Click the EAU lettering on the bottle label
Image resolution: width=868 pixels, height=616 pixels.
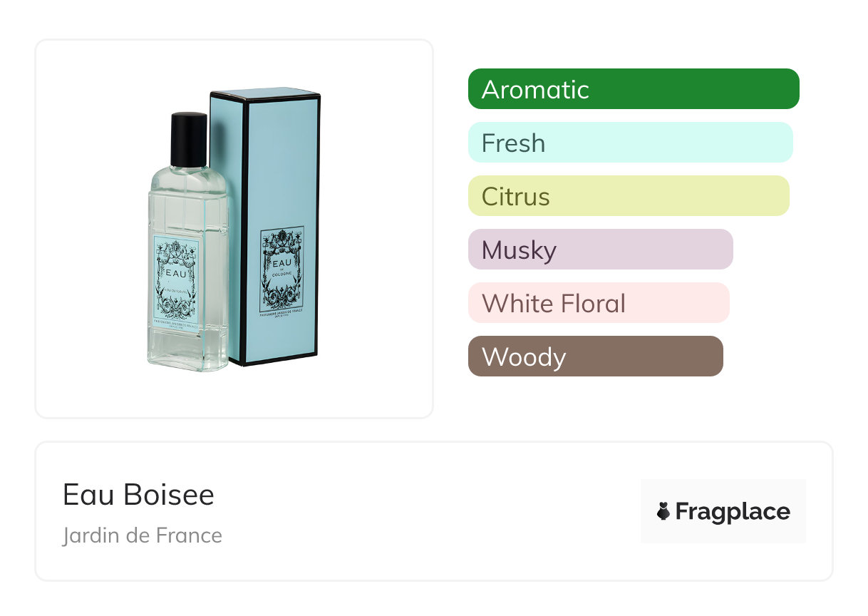click(176, 273)
